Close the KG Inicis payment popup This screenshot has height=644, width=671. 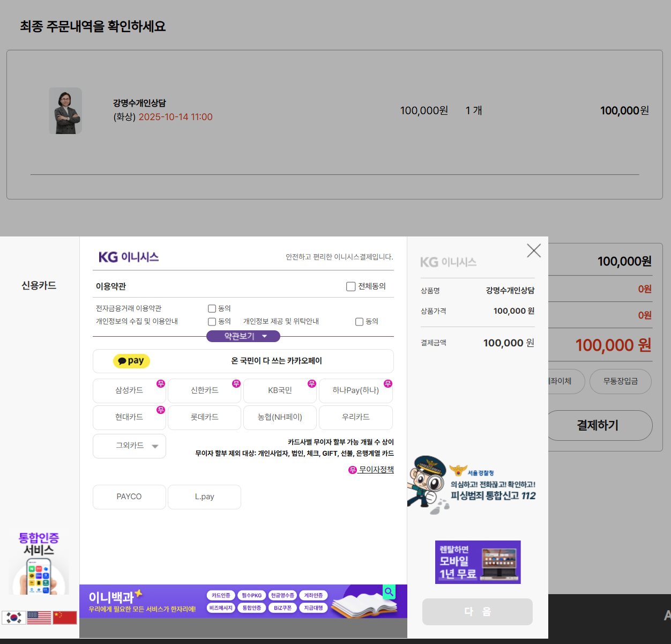point(533,250)
